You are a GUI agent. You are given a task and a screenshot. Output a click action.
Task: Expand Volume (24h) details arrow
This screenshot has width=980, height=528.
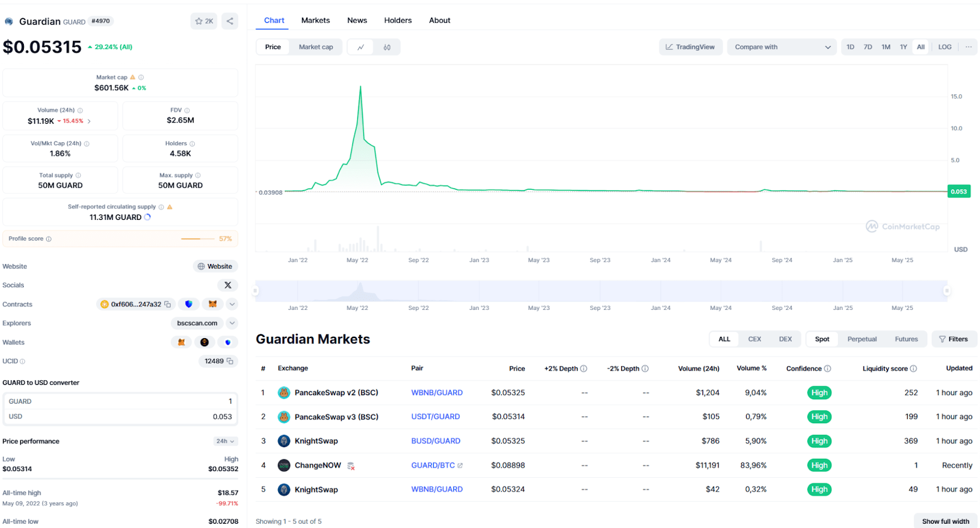pos(89,121)
